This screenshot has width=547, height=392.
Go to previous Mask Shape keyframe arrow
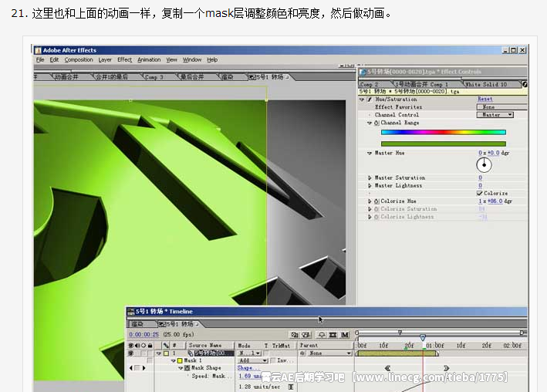[x=131, y=368]
